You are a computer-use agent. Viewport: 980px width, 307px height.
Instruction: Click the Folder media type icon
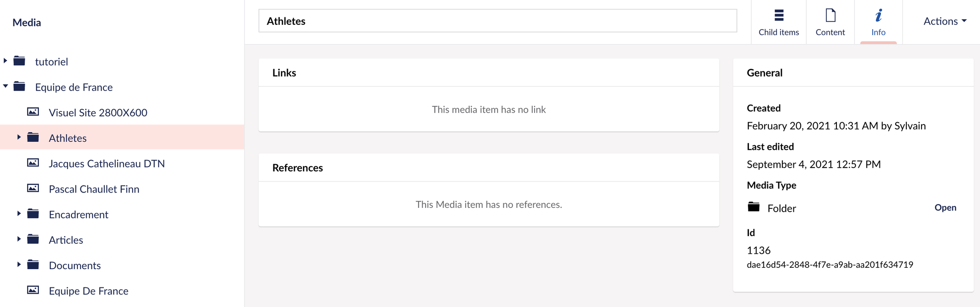tap(754, 207)
